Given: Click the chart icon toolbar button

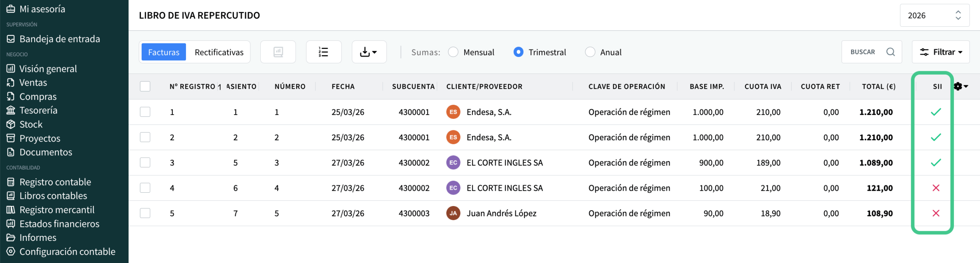Looking at the screenshot, I should point(278,52).
